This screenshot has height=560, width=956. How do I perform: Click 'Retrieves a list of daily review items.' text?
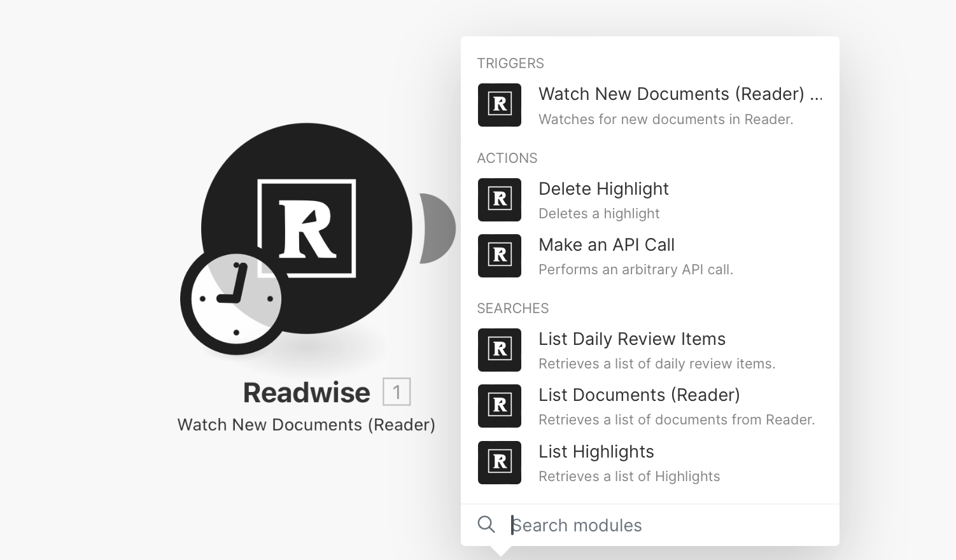tap(657, 364)
